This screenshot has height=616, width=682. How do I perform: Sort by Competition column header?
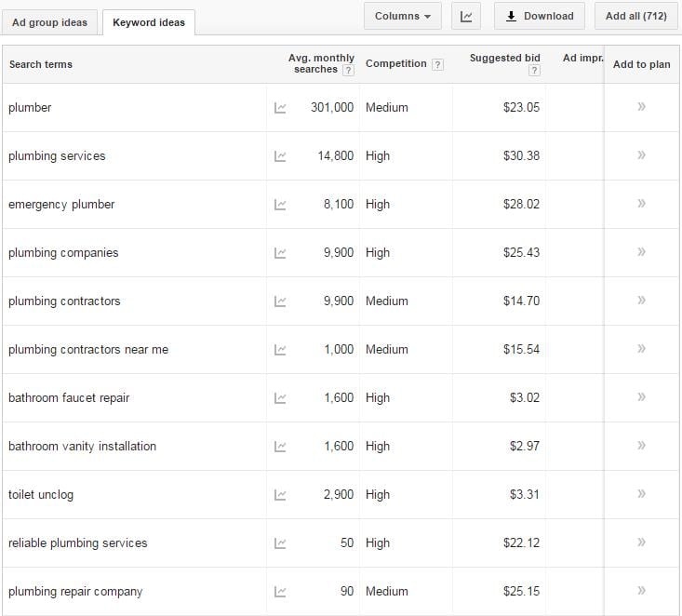(x=395, y=63)
